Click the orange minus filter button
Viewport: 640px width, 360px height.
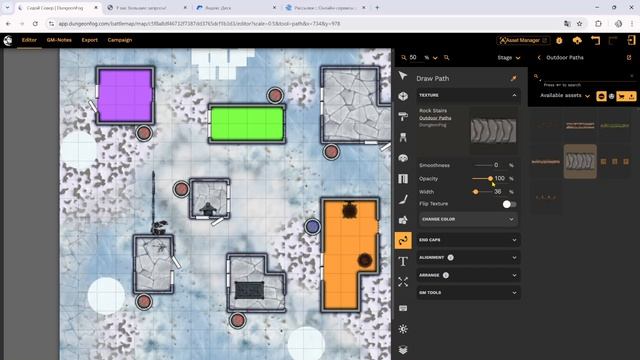601,96
